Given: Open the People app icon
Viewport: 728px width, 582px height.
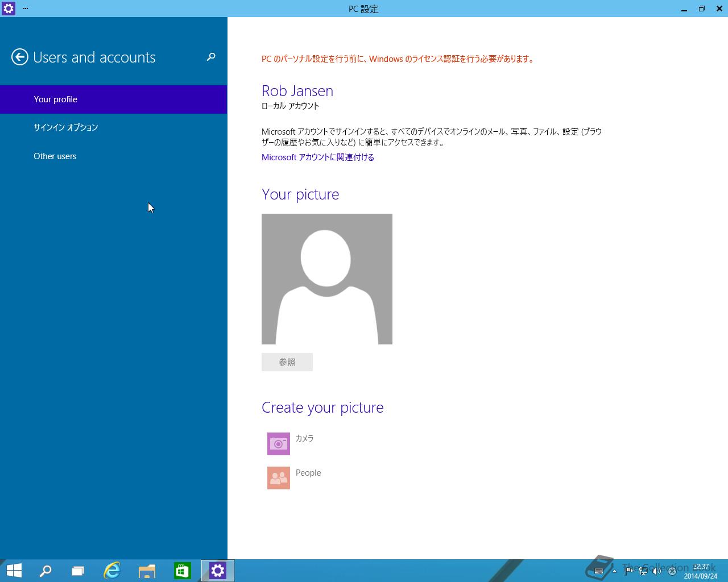Looking at the screenshot, I should [279, 478].
